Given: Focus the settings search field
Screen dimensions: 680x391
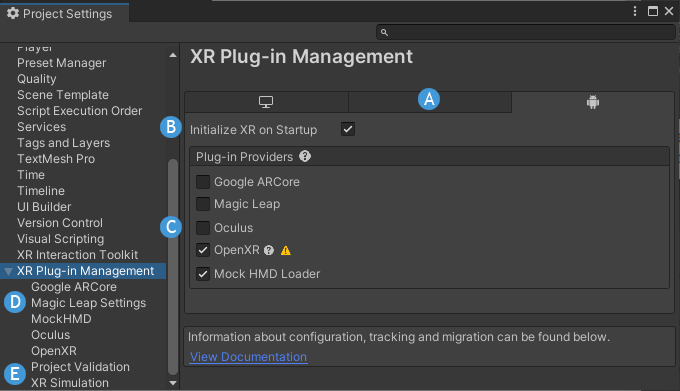Looking at the screenshot, I should pyautogui.click(x=526, y=33).
